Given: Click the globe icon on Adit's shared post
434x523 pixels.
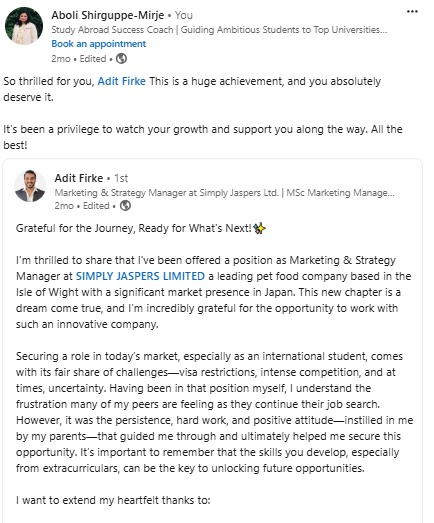Looking at the screenshot, I should [x=125, y=205].
